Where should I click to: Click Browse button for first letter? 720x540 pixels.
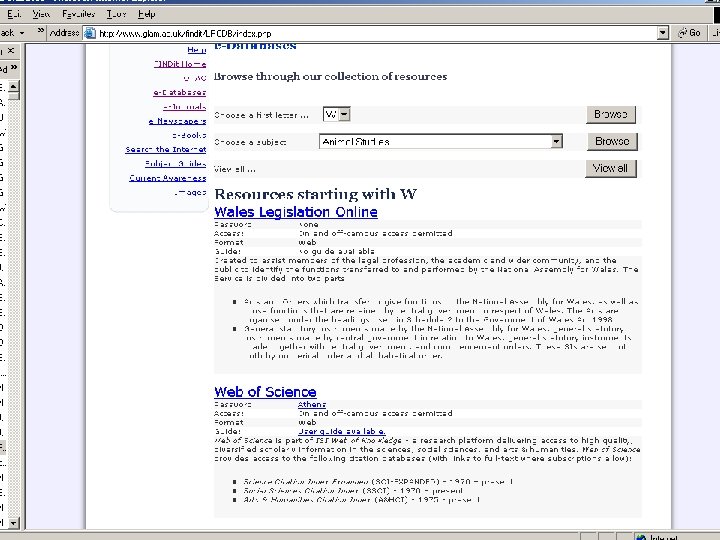(x=611, y=114)
